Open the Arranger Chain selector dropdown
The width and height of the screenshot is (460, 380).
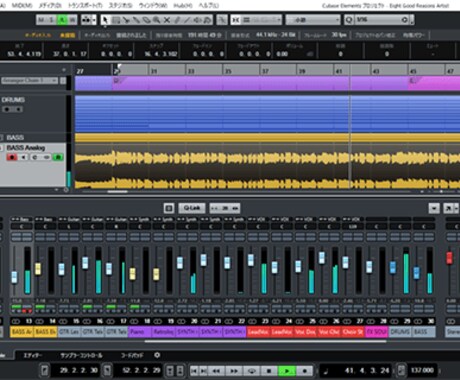point(29,81)
